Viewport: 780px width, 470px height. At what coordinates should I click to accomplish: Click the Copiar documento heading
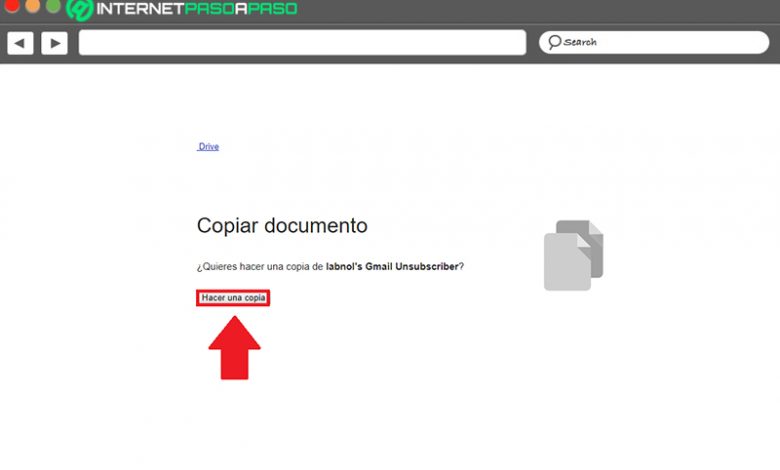[282, 226]
